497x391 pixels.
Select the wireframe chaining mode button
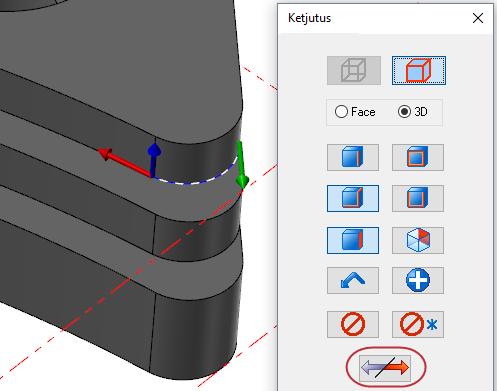354,70
